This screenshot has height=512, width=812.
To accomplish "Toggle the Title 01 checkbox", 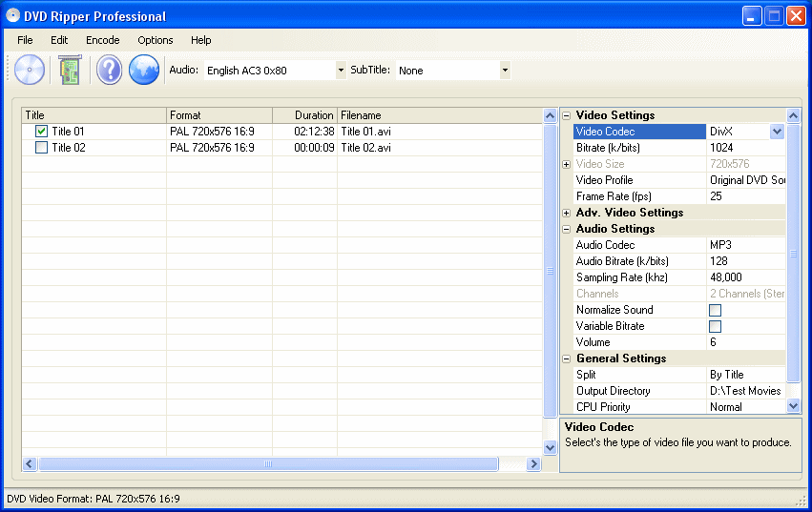I will click(41, 132).
